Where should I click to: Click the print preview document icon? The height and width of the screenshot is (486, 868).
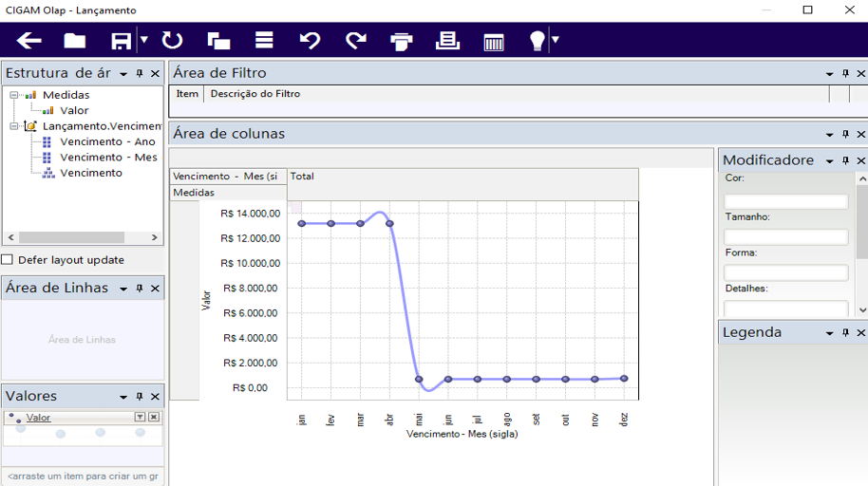click(x=447, y=41)
